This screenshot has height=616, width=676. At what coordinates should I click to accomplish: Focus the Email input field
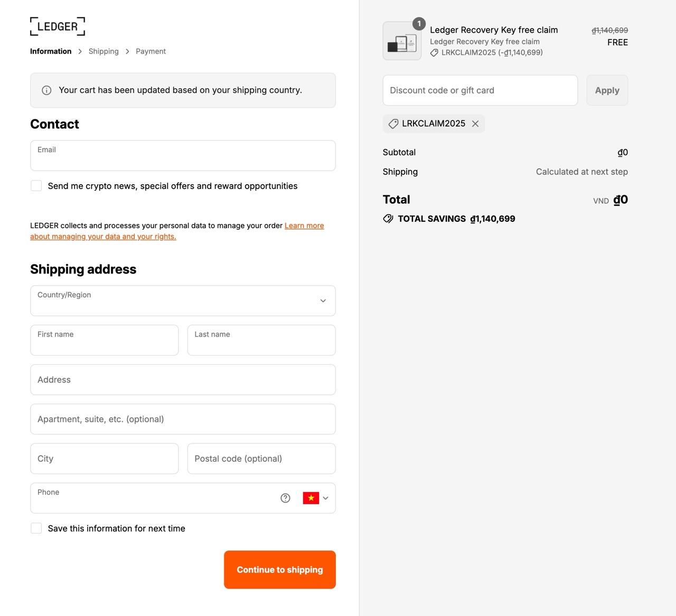click(x=183, y=156)
